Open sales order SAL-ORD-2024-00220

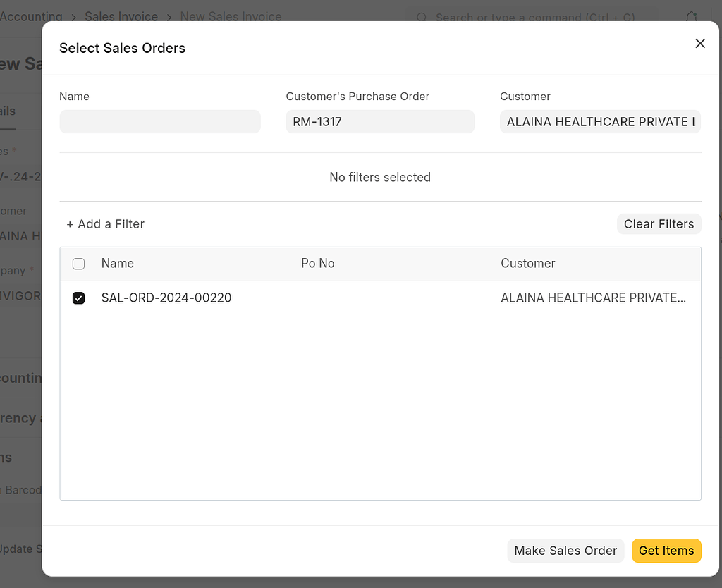pyautogui.click(x=166, y=298)
